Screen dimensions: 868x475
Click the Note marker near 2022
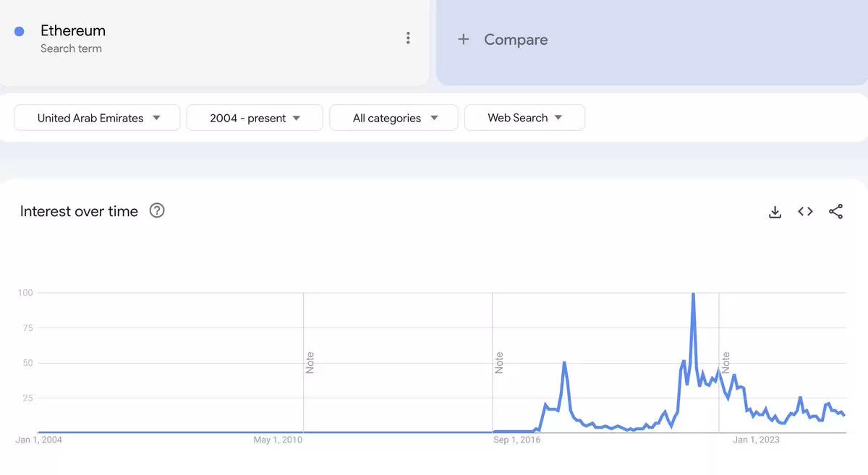coord(726,362)
